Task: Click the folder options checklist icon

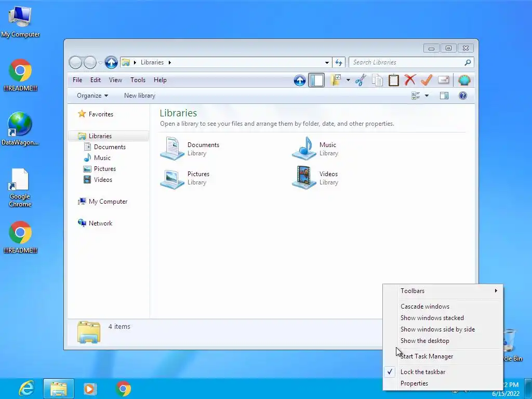Action: click(336, 80)
